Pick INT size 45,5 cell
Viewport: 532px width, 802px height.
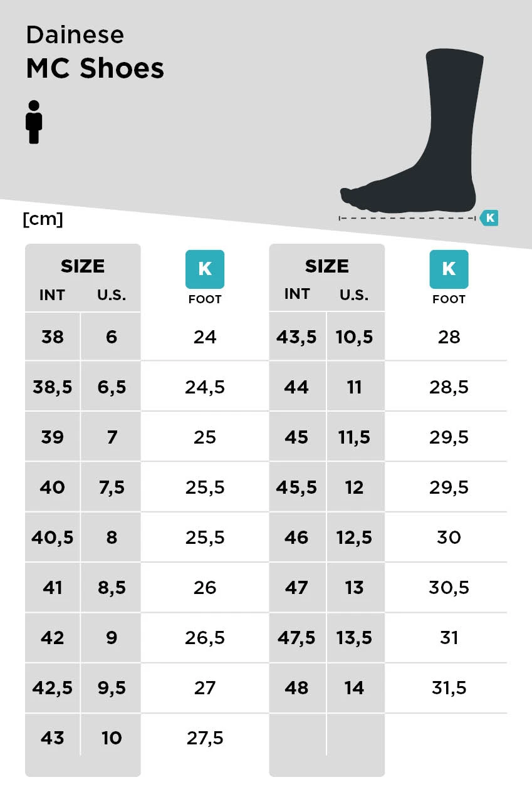[x=296, y=487]
